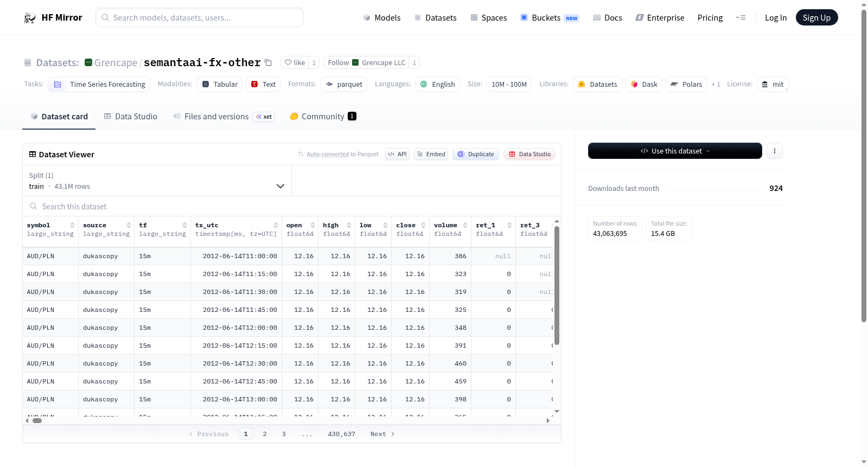Click the Sign Up button
The height and width of the screenshot is (467, 868).
(x=816, y=17)
